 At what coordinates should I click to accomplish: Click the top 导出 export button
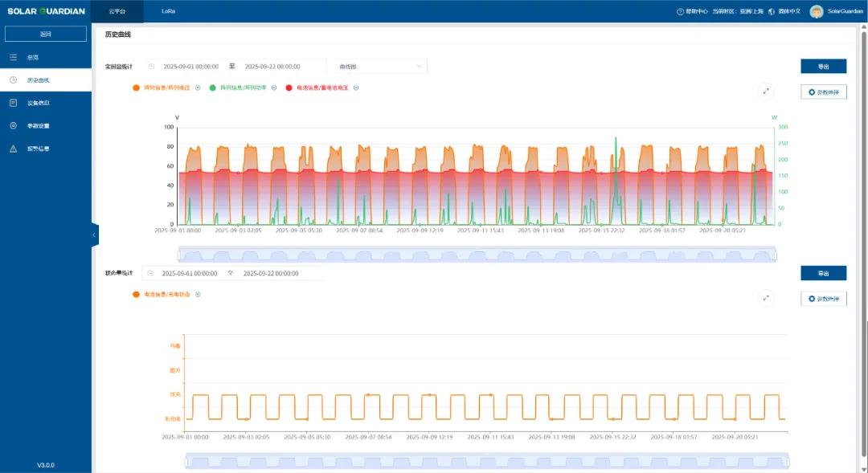tap(823, 67)
